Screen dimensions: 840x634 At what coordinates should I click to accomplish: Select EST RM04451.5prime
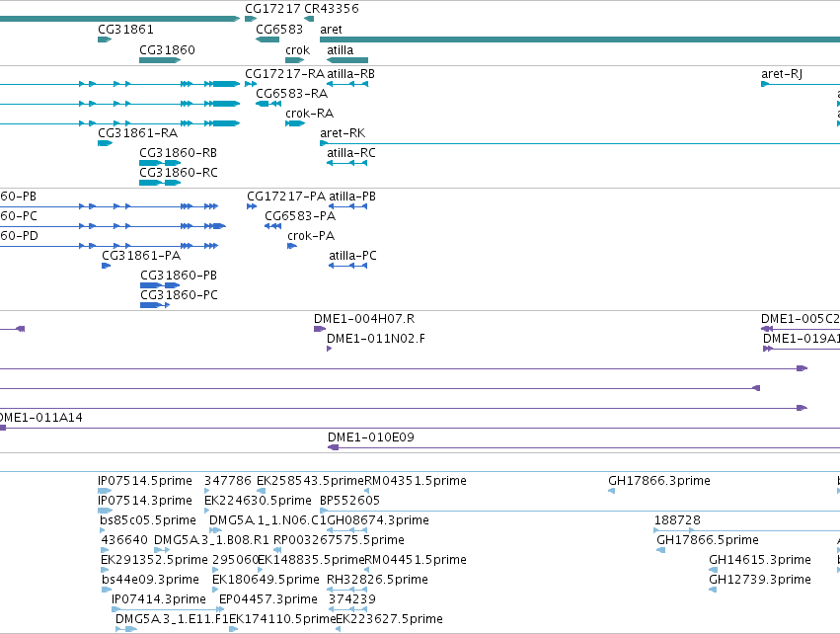[x=367, y=570]
